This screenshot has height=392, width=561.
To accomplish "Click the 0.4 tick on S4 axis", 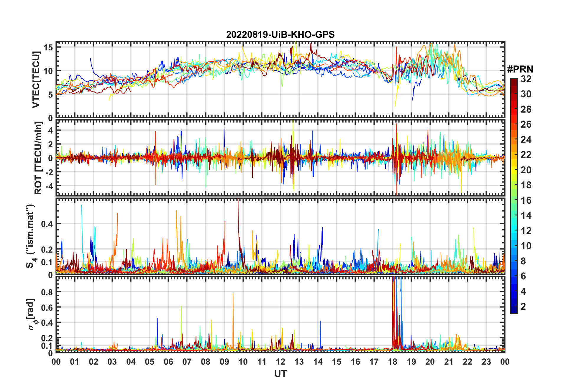I will click(x=47, y=224).
